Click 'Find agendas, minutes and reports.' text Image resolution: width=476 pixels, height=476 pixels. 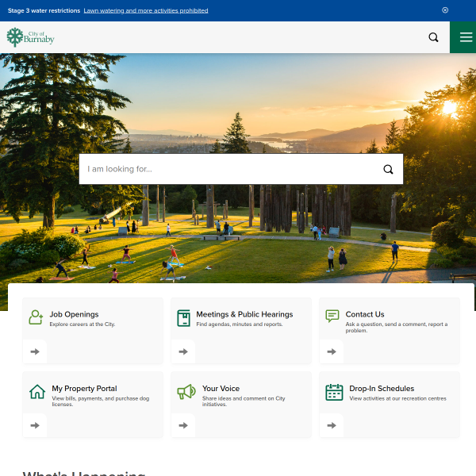pyautogui.click(x=240, y=324)
